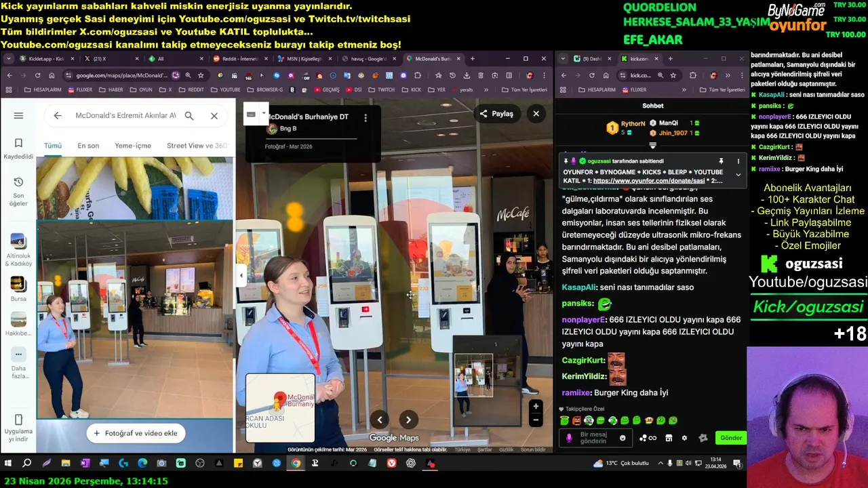Open the emoji picker in chat input
868x488 pixels.
[623, 438]
